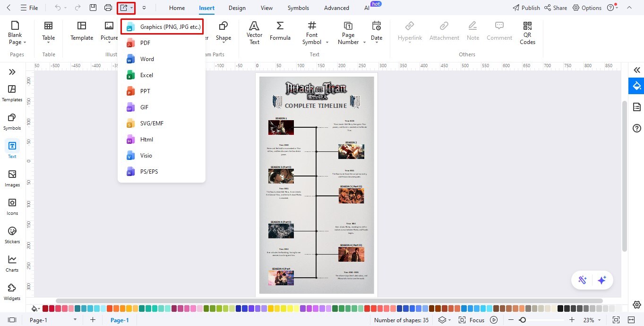
Task: Select Graphics (PNG, JPG etc.) export option
Action: pyautogui.click(x=162, y=27)
